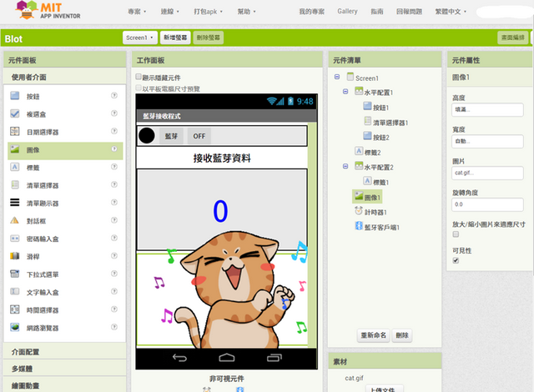Screen dimensions: 534x392
Task: Open help for the 滑桿 component
Action: click(x=114, y=255)
